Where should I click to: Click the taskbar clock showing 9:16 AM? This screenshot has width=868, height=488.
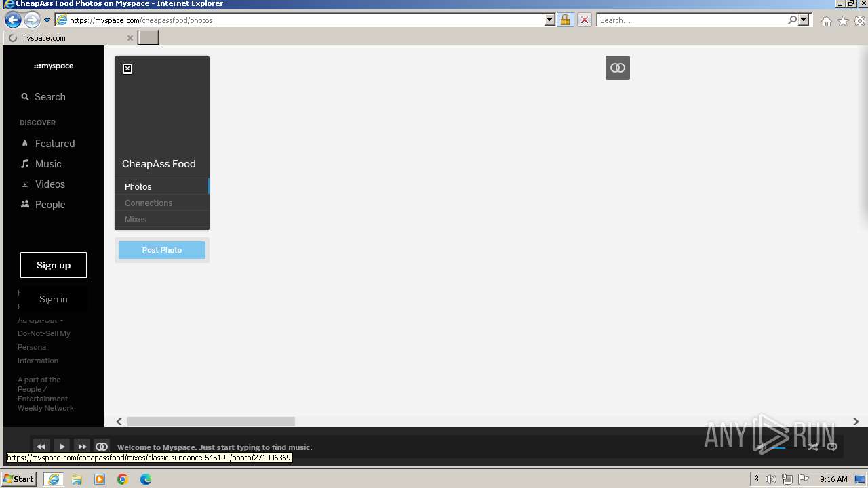(x=833, y=479)
